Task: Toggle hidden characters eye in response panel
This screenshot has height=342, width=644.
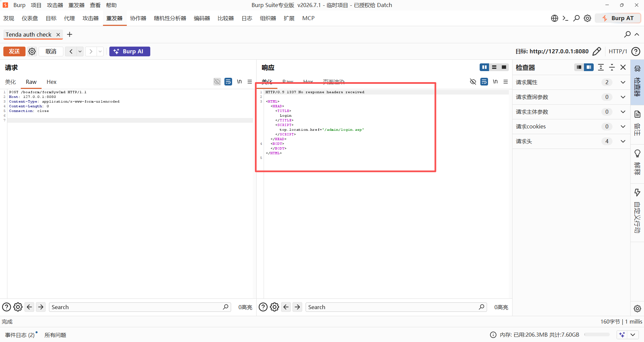Action: [x=473, y=81]
